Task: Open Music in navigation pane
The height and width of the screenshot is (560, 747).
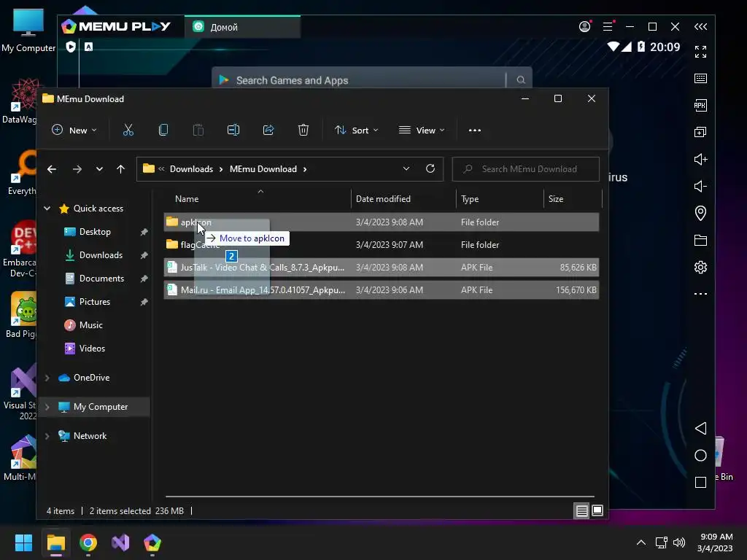Action: [90, 325]
